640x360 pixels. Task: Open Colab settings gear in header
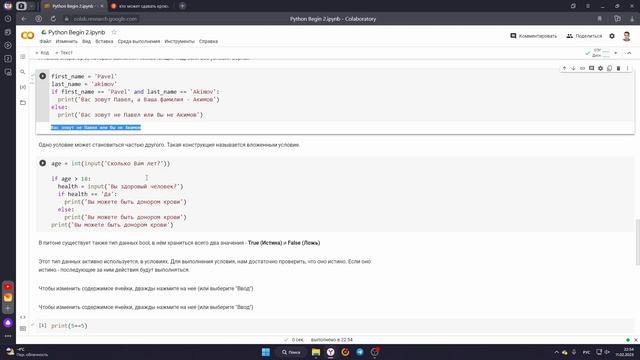click(612, 36)
